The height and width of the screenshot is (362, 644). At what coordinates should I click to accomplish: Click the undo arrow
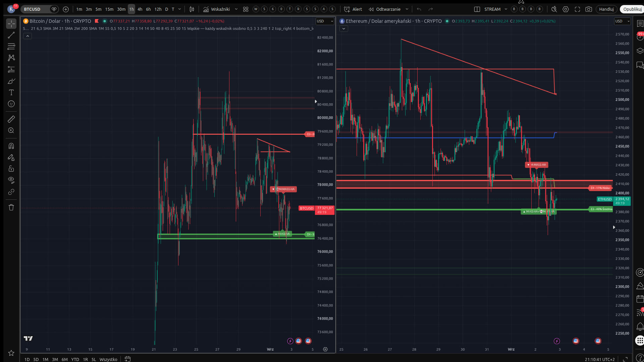pyautogui.click(x=419, y=9)
